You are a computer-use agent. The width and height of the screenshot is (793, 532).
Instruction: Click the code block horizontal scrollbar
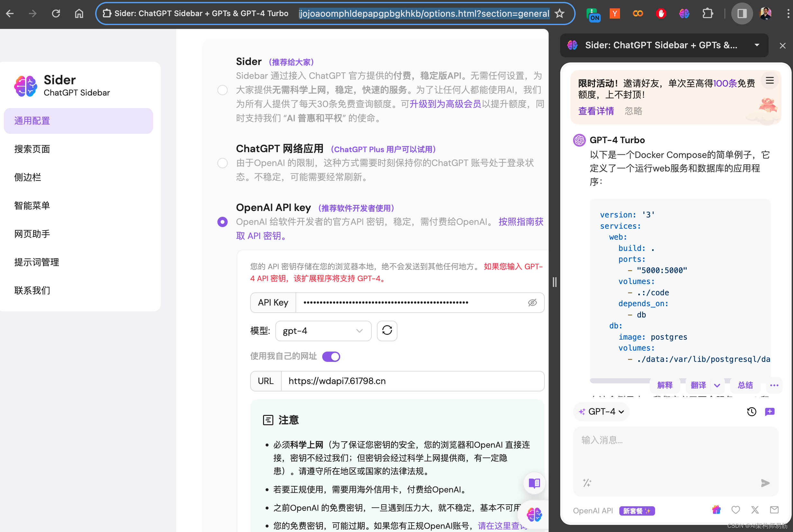coord(620,381)
